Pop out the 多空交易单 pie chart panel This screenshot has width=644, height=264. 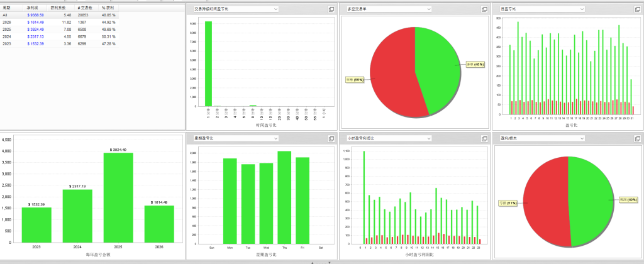click(484, 9)
